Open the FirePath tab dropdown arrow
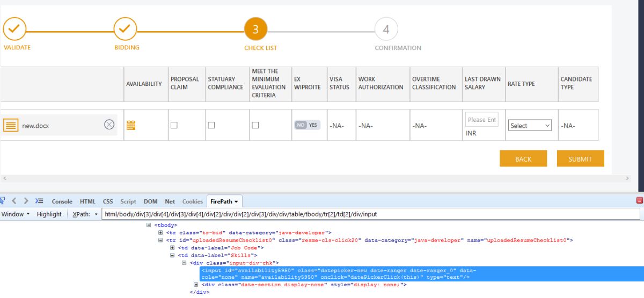The height and width of the screenshot is (298, 644). [x=236, y=201]
